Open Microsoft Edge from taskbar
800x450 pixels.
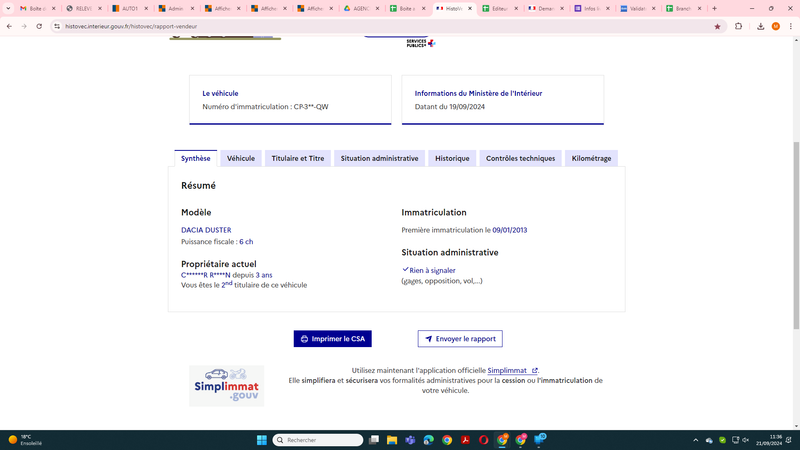point(429,440)
